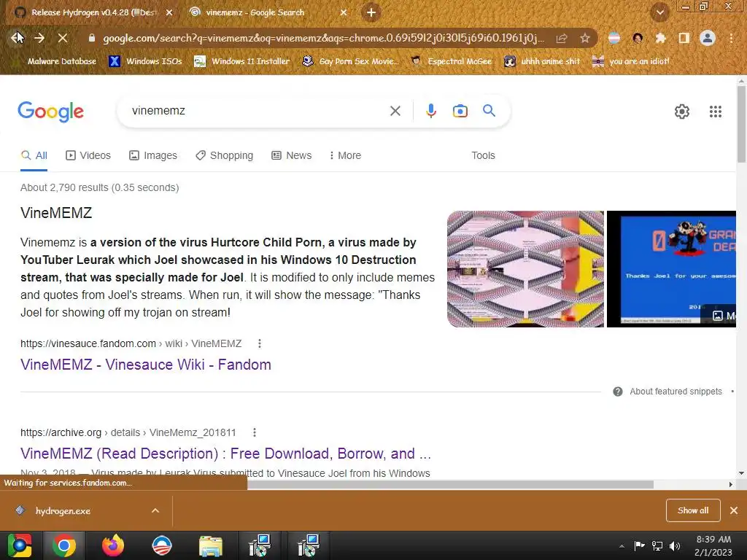747x560 pixels.
Task: Open the clock showing 8:39 AM
Action: coord(713,545)
